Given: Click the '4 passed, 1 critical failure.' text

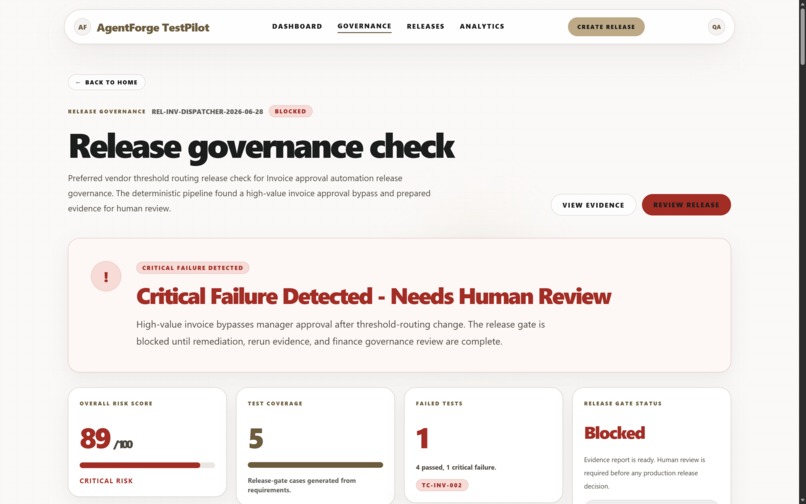Looking at the screenshot, I should 456,467.
